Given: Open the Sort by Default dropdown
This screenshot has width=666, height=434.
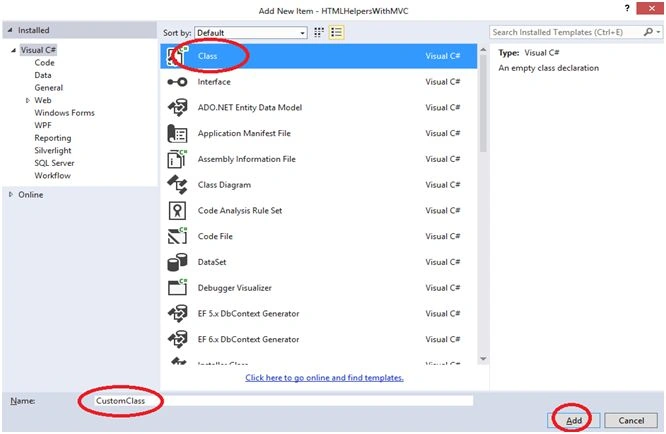Looking at the screenshot, I should point(251,33).
